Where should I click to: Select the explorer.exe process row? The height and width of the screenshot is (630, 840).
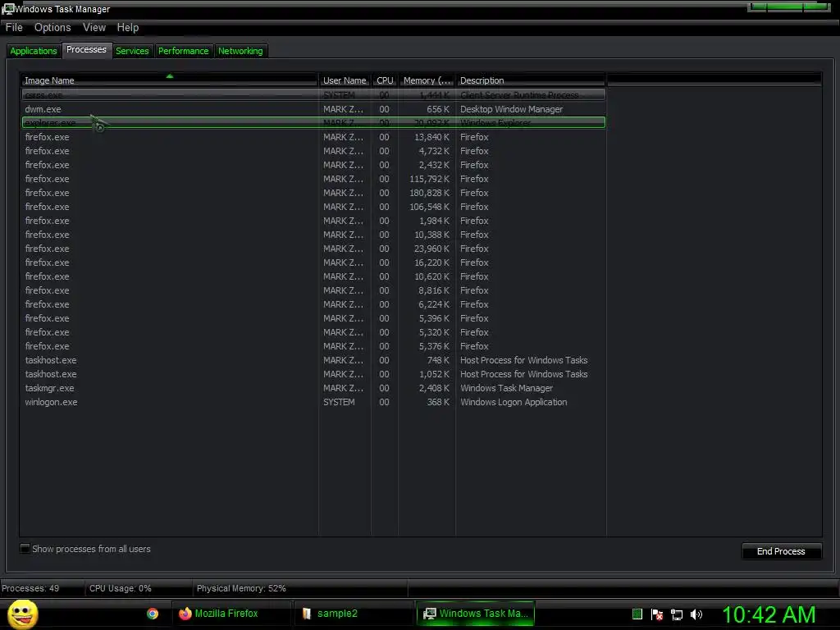tap(313, 123)
